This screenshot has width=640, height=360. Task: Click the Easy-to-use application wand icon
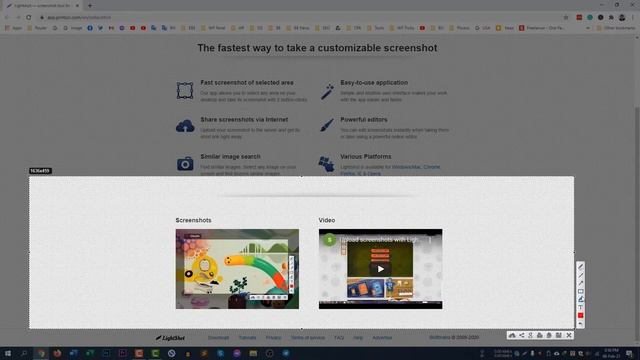327,92
